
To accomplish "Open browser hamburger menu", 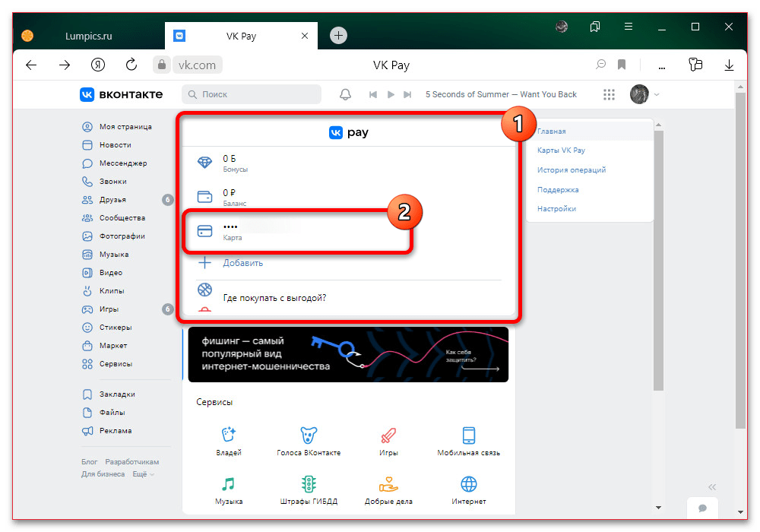I will pyautogui.click(x=629, y=26).
